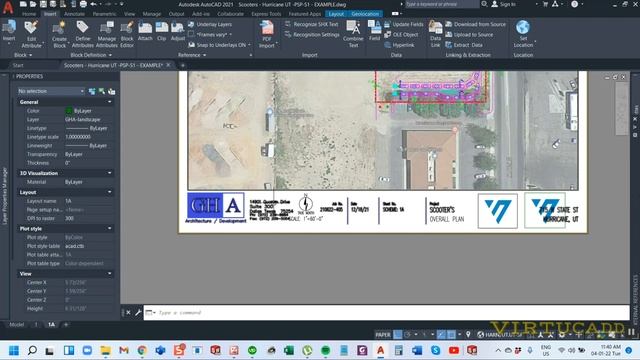
Task: Click Extract Data
Action: point(464,45)
